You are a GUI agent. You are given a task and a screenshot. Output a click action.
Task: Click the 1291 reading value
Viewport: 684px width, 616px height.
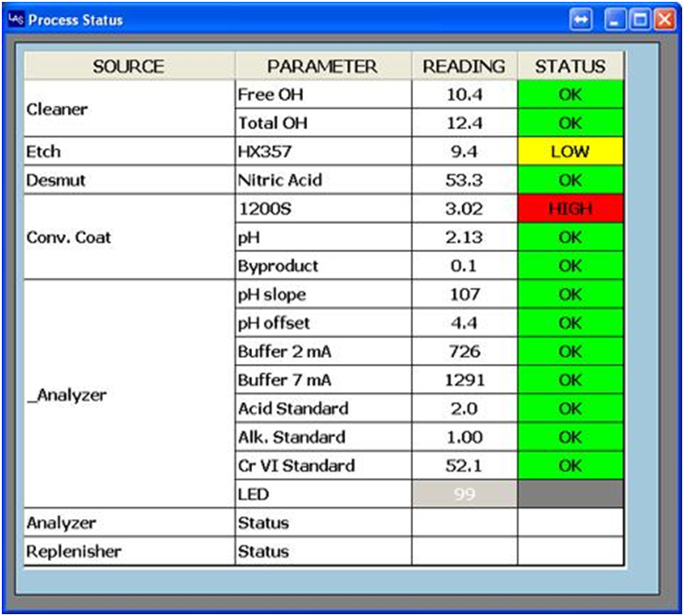pos(464,380)
